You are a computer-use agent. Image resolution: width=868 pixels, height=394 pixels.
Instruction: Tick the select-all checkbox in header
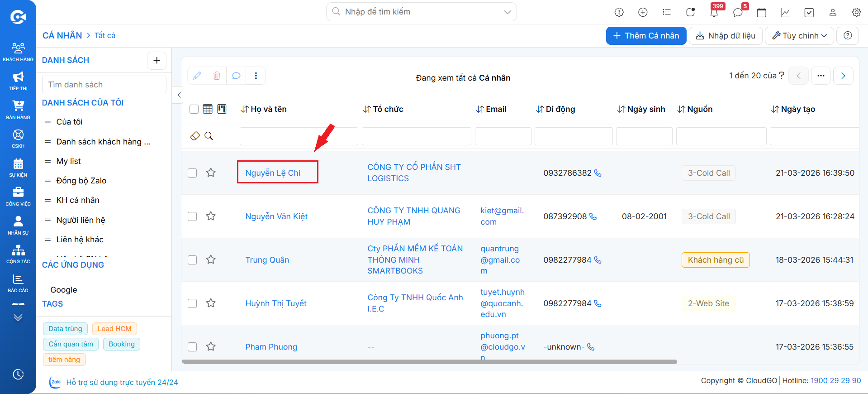pyautogui.click(x=194, y=109)
